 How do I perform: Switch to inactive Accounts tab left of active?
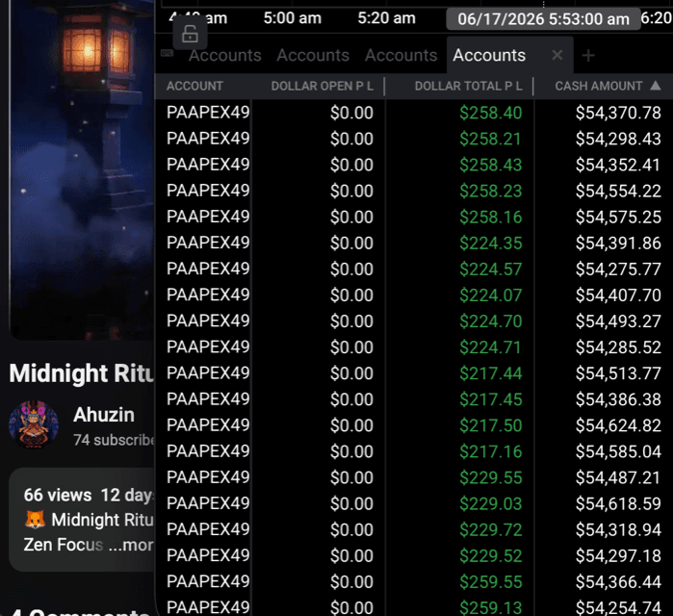pos(401,55)
